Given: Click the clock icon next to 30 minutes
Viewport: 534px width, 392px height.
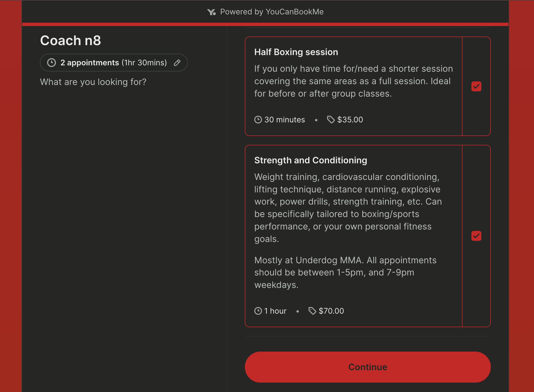Looking at the screenshot, I should click(x=258, y=120).
